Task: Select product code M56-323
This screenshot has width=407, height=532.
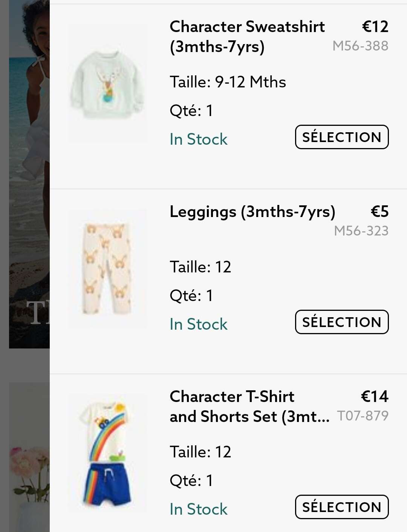Action: tap(361, 231)
